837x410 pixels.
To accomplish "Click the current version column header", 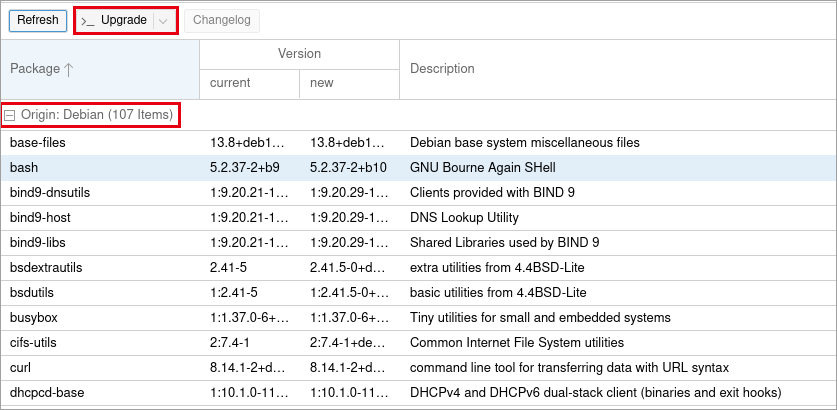I will coord(249,83).
